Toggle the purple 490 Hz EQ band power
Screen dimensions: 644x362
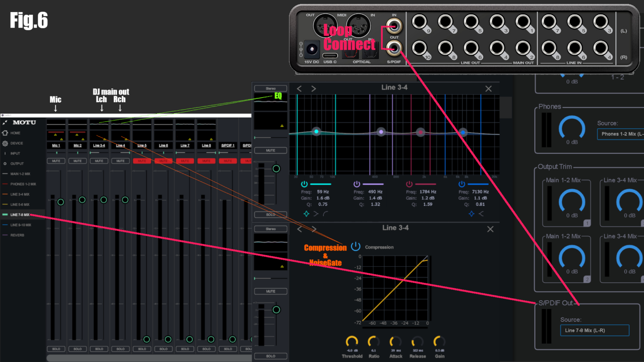click(357, 184)
